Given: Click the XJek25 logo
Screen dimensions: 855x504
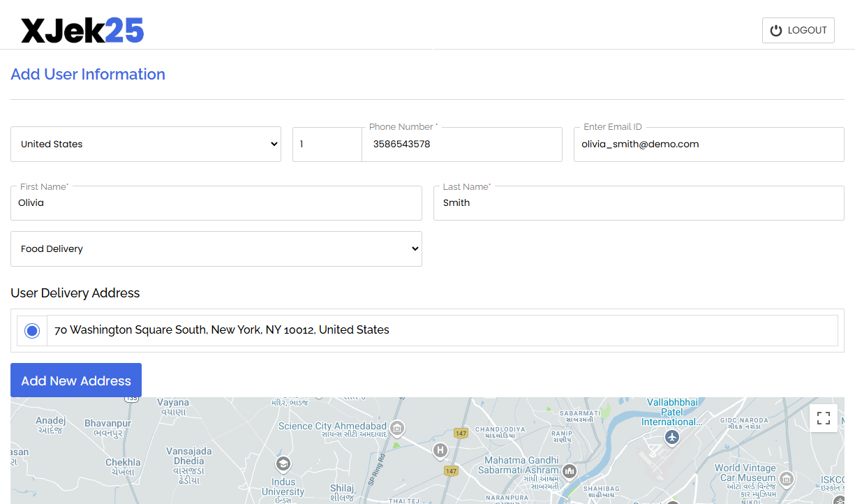Looking at the screenshot, I should pos(82,30).
